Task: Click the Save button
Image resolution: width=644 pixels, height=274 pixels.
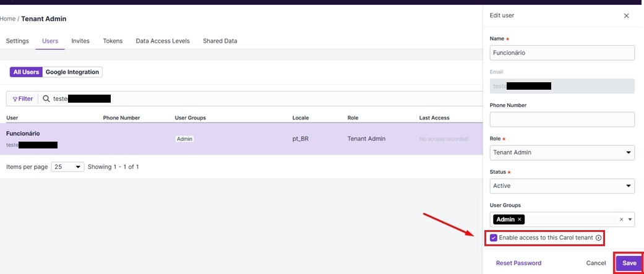Action: pos(629,263)
